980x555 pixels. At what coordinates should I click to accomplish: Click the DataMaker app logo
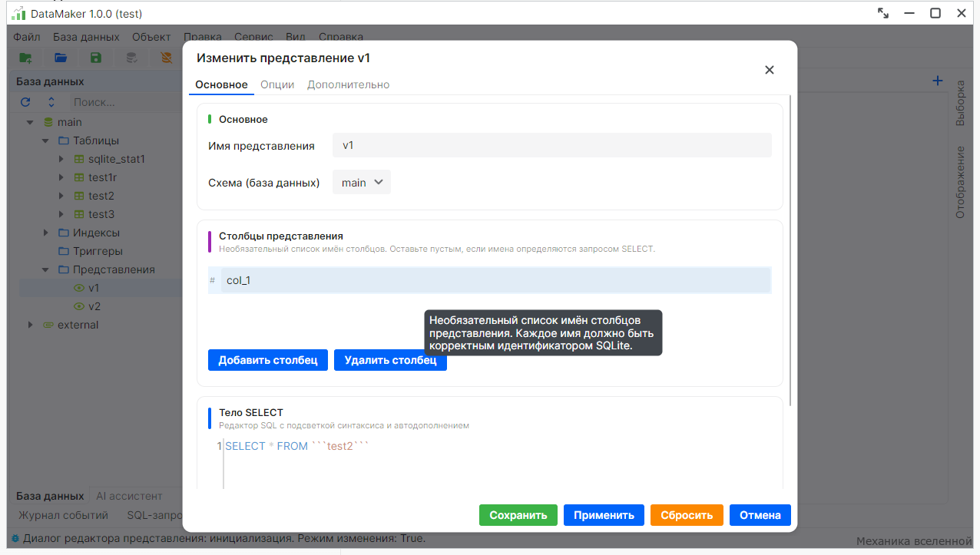click(18, 13)
